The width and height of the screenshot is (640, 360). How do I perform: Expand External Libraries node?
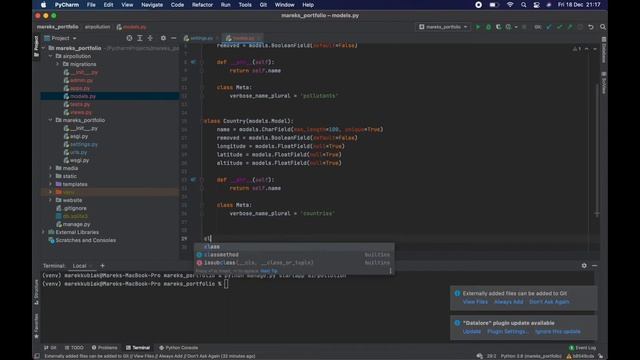coord(44,232)
